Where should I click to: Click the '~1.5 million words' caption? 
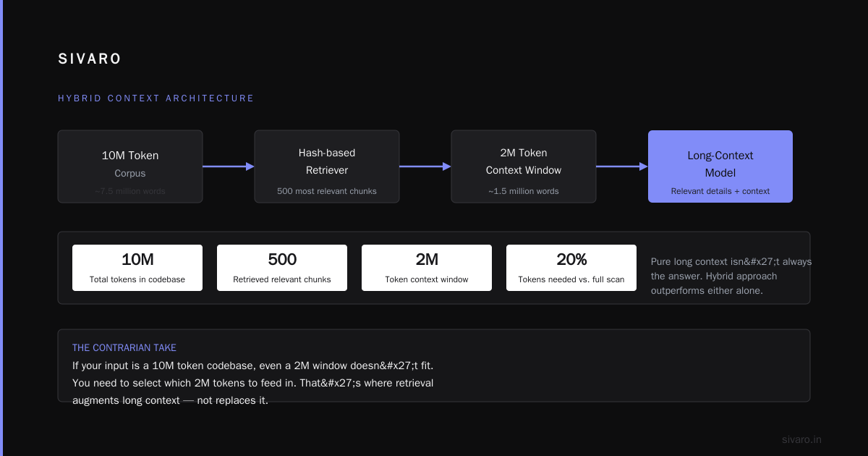point(524,191)
